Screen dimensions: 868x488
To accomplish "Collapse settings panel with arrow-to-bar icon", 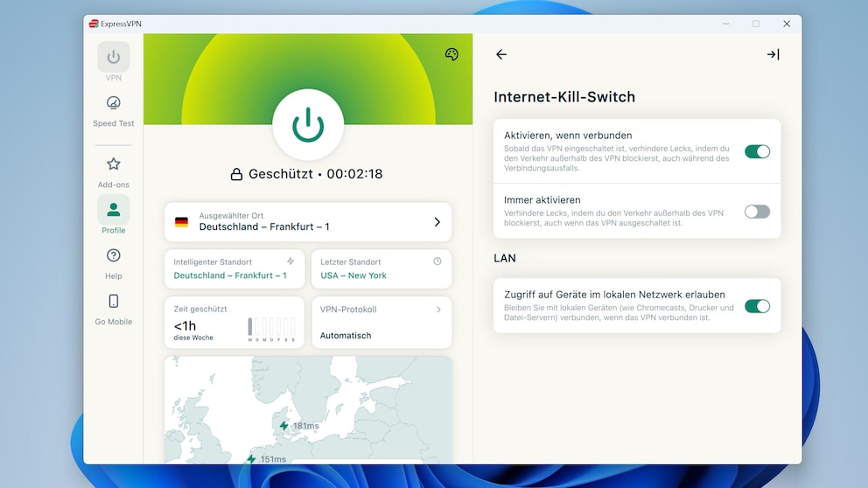I will tap(773, 54).
